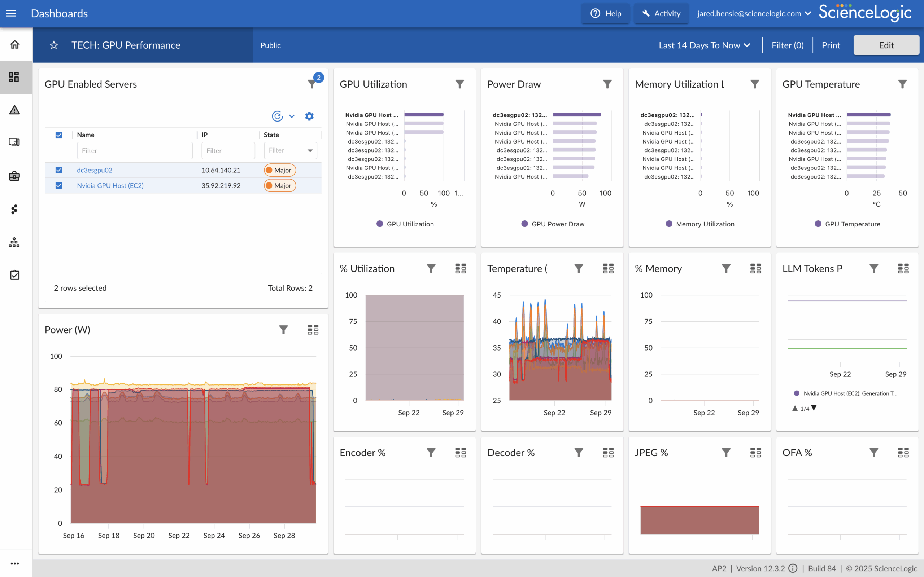Click Print in the dashboard header
924x577 pixels.
831,45
